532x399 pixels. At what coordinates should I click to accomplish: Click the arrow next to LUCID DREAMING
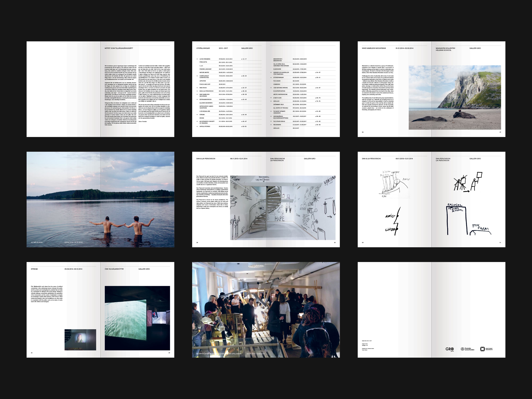click(x=197, y=59)
